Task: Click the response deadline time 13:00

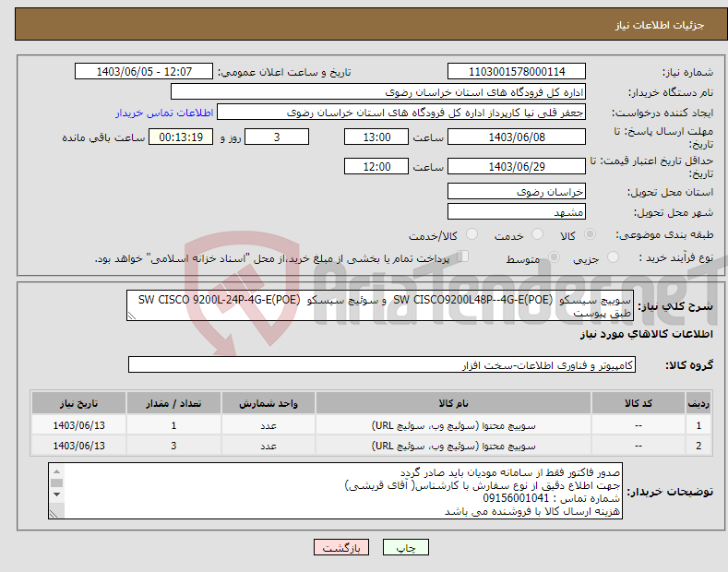Action: click(376, 137)
